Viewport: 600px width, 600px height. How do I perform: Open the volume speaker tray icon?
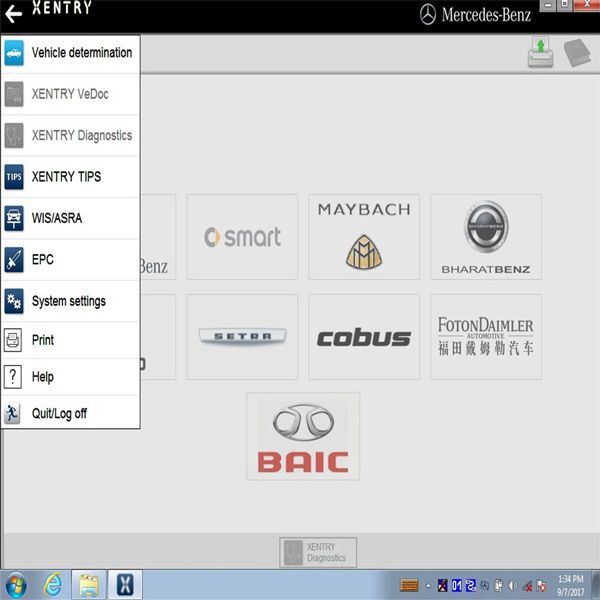(513, 585)
